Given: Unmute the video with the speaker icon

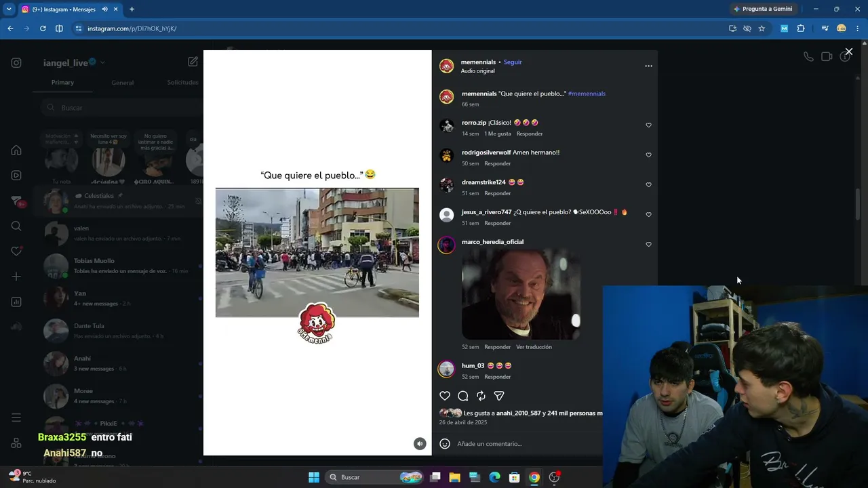Looking at the screenshot, I should pos(420,444).
